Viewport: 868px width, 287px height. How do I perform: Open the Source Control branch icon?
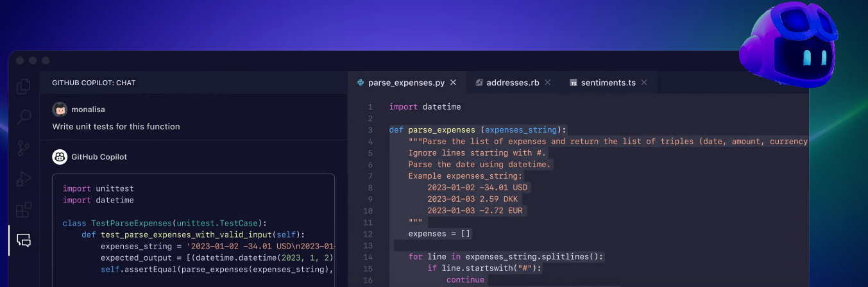pyautogui.click(x=24, y=147)
